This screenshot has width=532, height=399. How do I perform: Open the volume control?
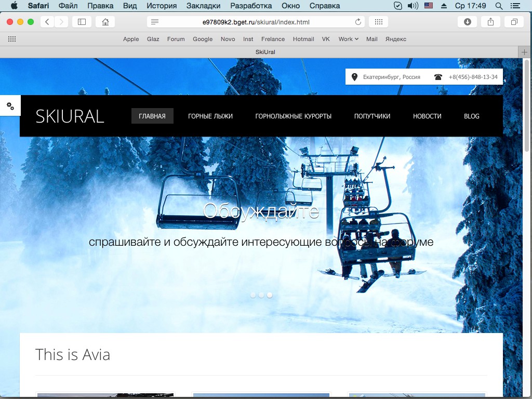(413, 6)
